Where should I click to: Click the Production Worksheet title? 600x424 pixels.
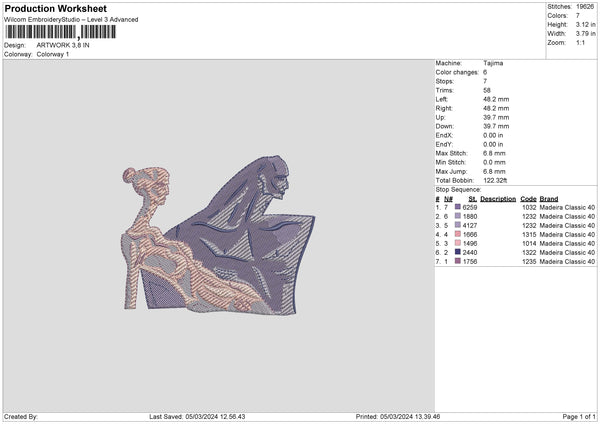51,9
